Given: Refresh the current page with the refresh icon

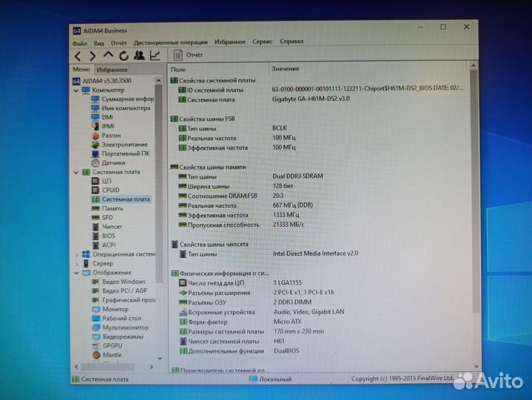Looking at the screenshot, I should pos(124,56).
